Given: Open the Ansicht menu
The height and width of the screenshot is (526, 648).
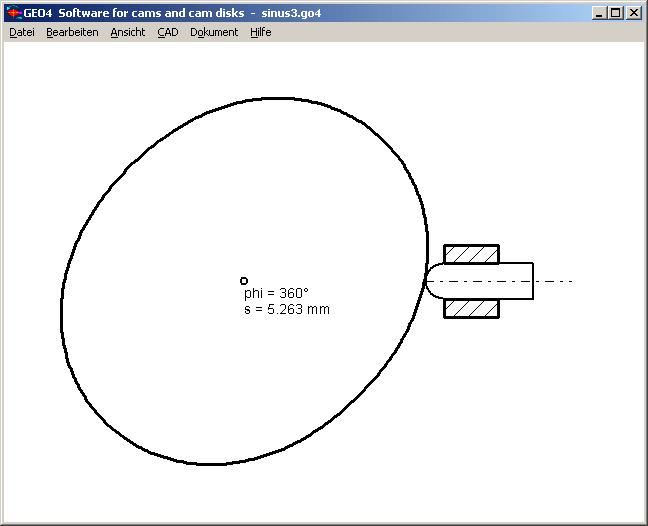Looking at the screenshot, I should point(128,32).
